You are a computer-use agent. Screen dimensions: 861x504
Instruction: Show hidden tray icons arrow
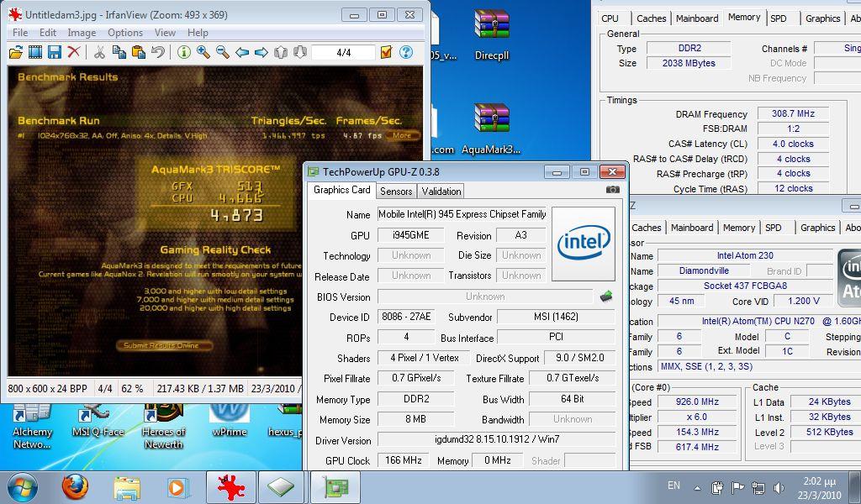click(697, 487)
